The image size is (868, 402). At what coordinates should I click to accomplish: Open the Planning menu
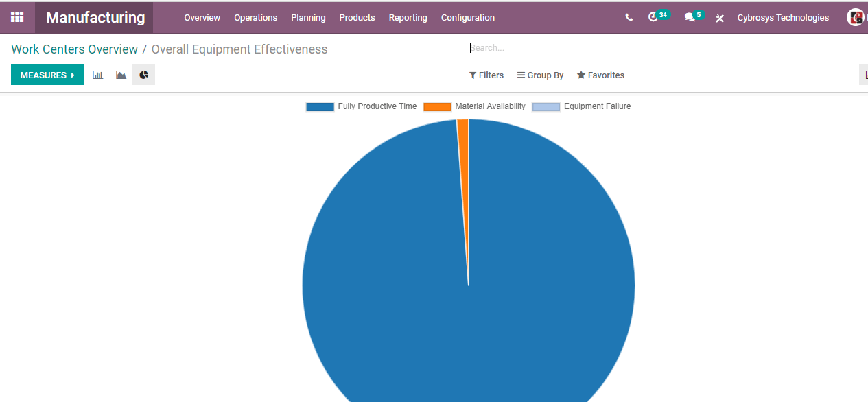pyautogui.click(x=308, y=18)
